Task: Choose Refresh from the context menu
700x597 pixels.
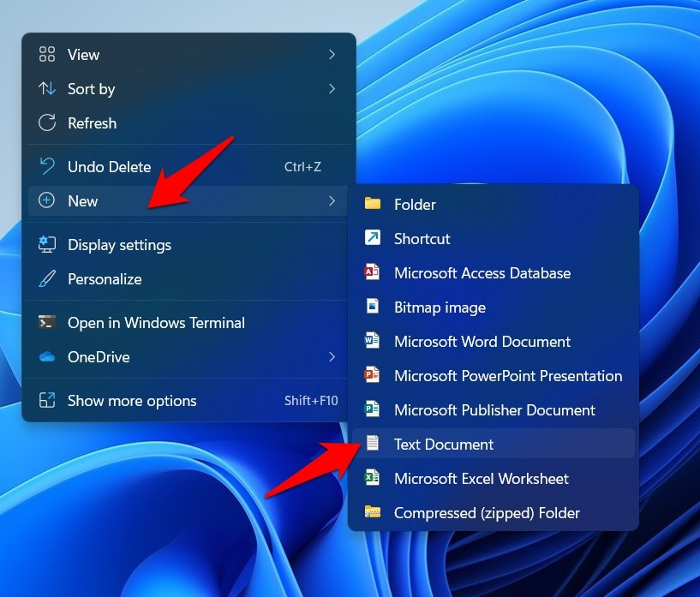Action: pos(188,122)
